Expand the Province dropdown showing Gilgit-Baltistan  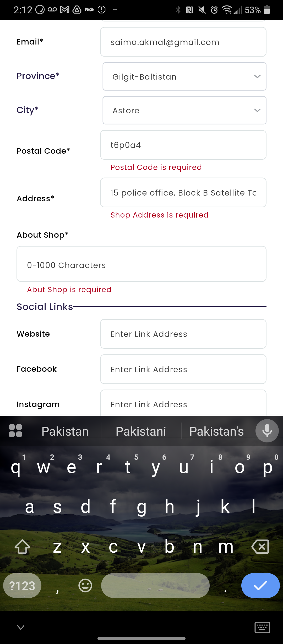pos(184,76)
